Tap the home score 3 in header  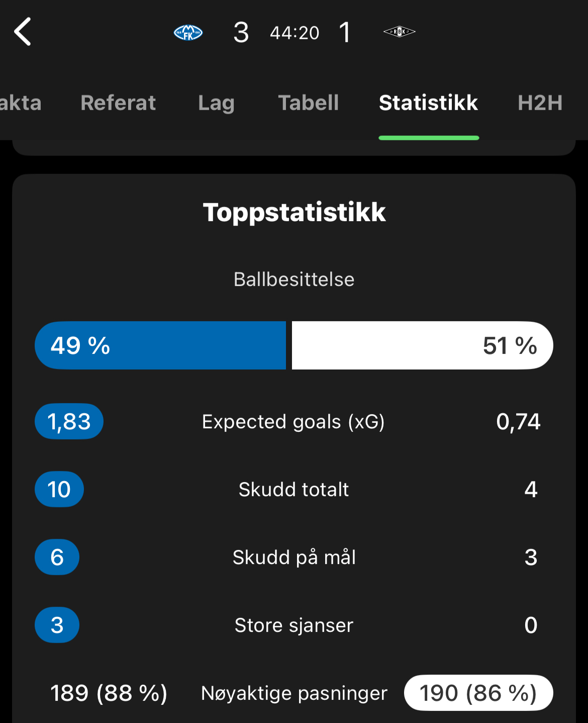coord(241,33)
